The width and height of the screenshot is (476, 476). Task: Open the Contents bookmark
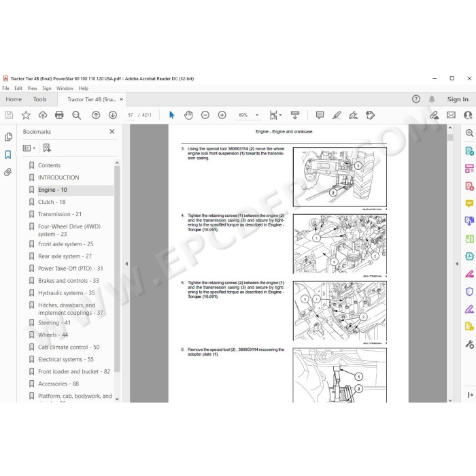coord(49,165)
